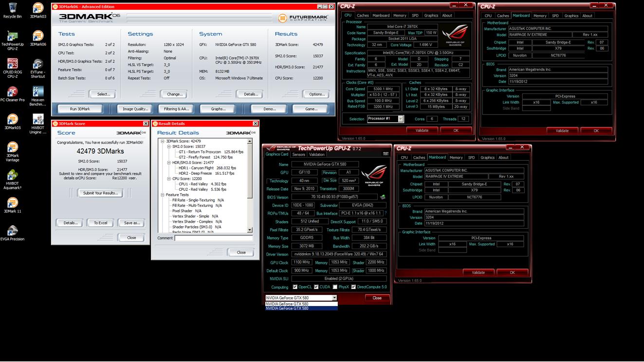Click the Bus Interface question mark icon

pos(386,213)
